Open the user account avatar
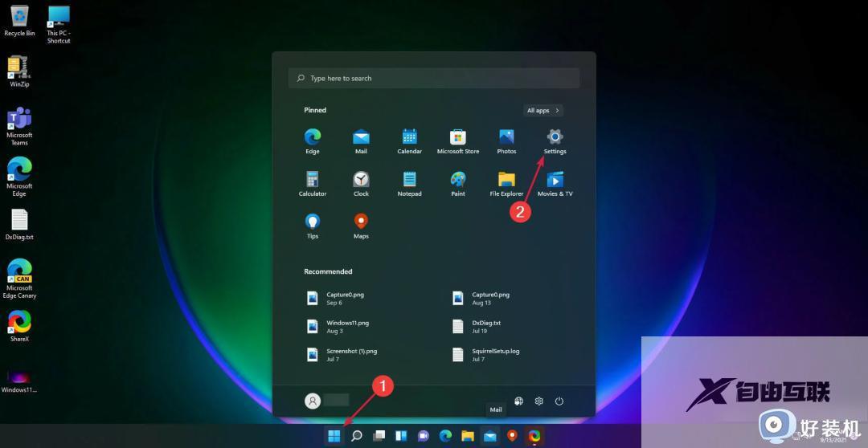The width and height of the screenshot is (868, 448). click(x=313, y=401)
